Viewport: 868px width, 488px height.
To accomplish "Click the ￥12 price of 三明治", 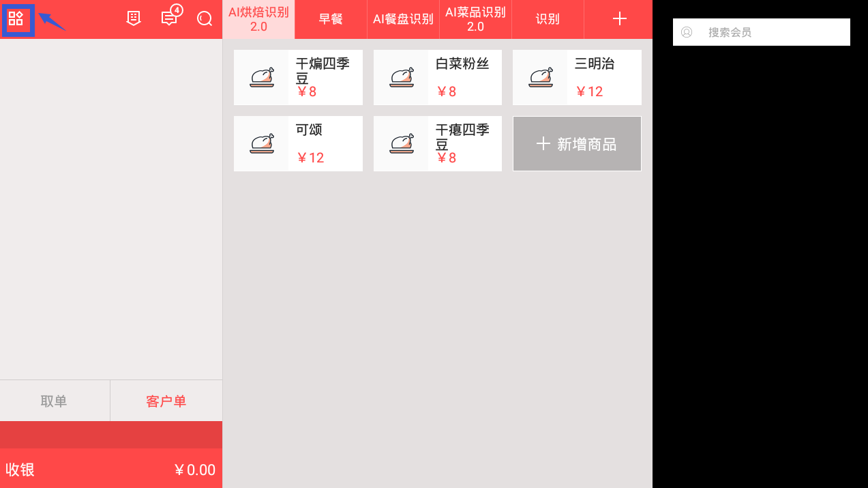I will (x=589, y=91).
